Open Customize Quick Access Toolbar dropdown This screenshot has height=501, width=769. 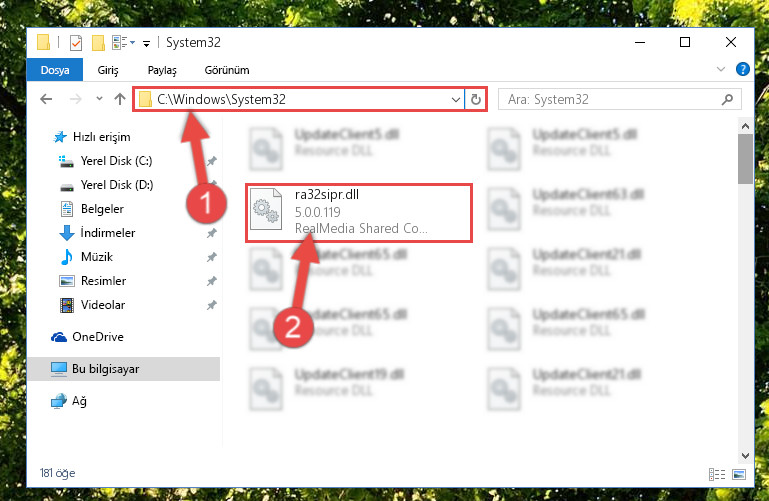[146, 44]
